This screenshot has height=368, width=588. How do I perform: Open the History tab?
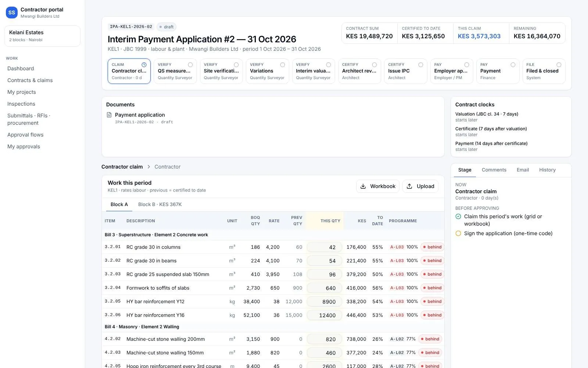tap(547, 170)
